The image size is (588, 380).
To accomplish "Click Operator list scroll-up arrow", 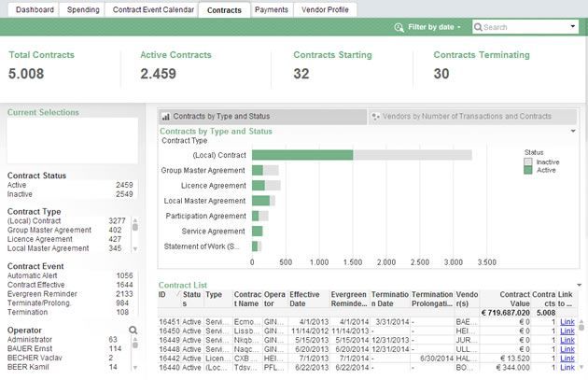I will pyautogui.click(x=135, y=338).
